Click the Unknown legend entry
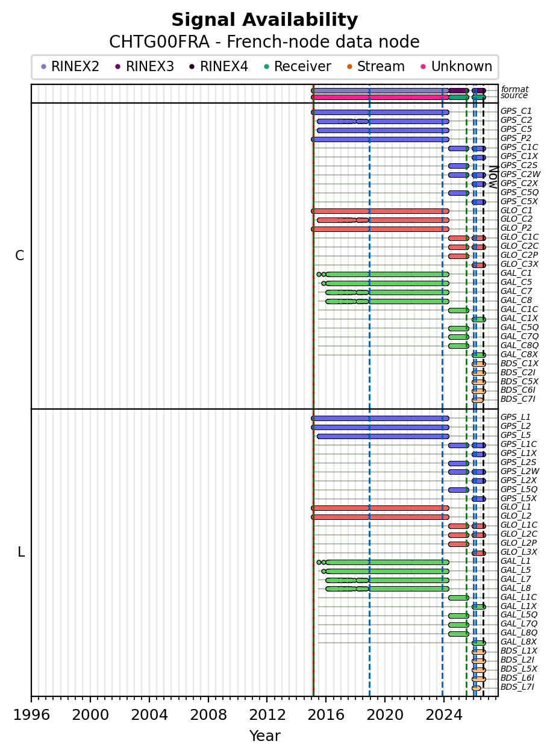Viewport: 553px width, 756px height. (455, 67)
